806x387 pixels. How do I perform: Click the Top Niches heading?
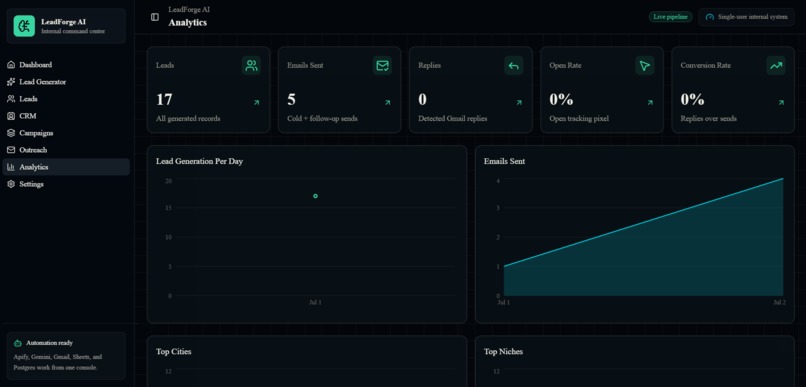coord(503,352)
